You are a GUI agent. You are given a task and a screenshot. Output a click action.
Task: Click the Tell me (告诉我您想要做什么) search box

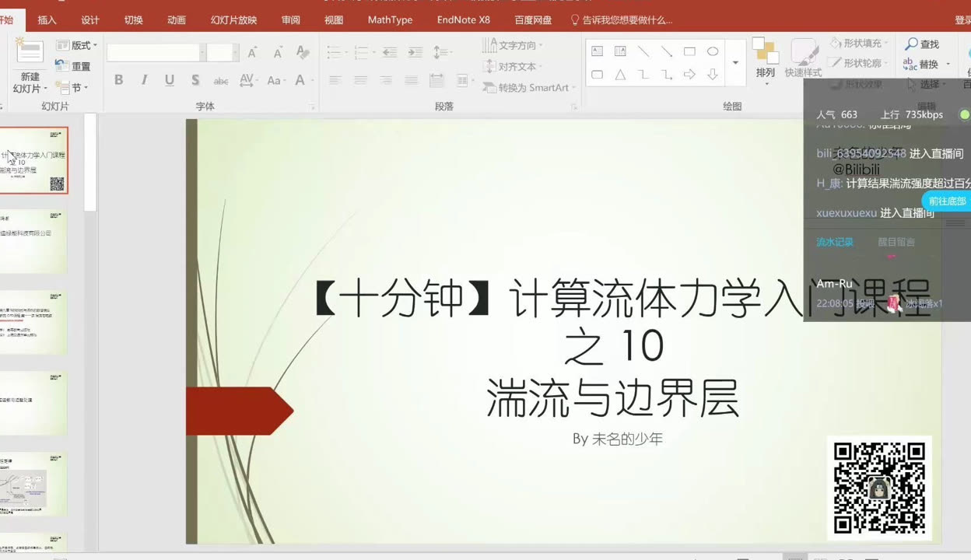pos(622,19)
